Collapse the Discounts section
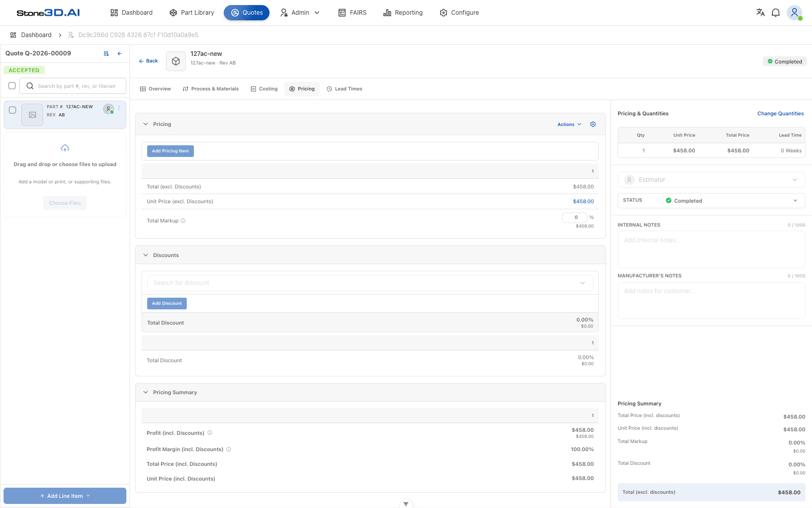 [x=146, y=255]
